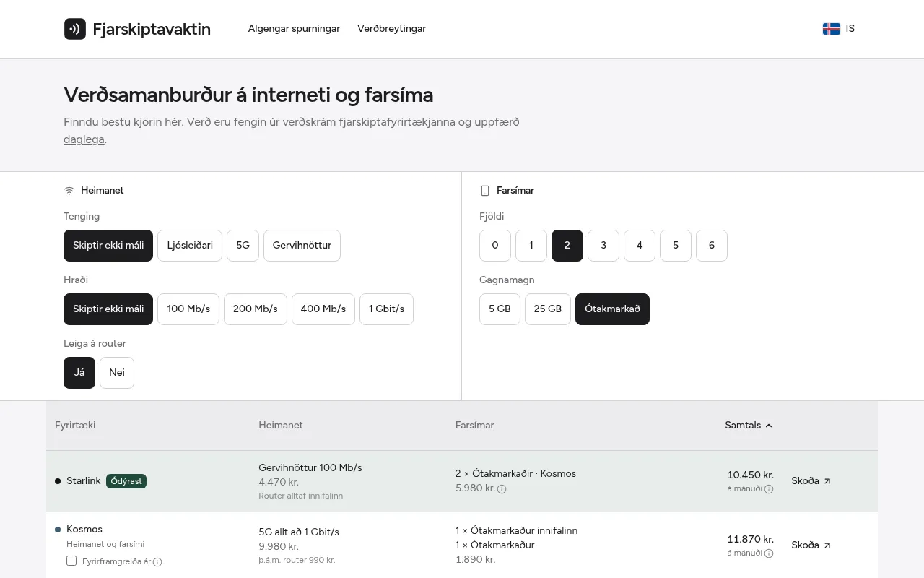Choose 100 Mb/s speed
924x578 pixels.
pyautogui.click(x=188, y=309)
